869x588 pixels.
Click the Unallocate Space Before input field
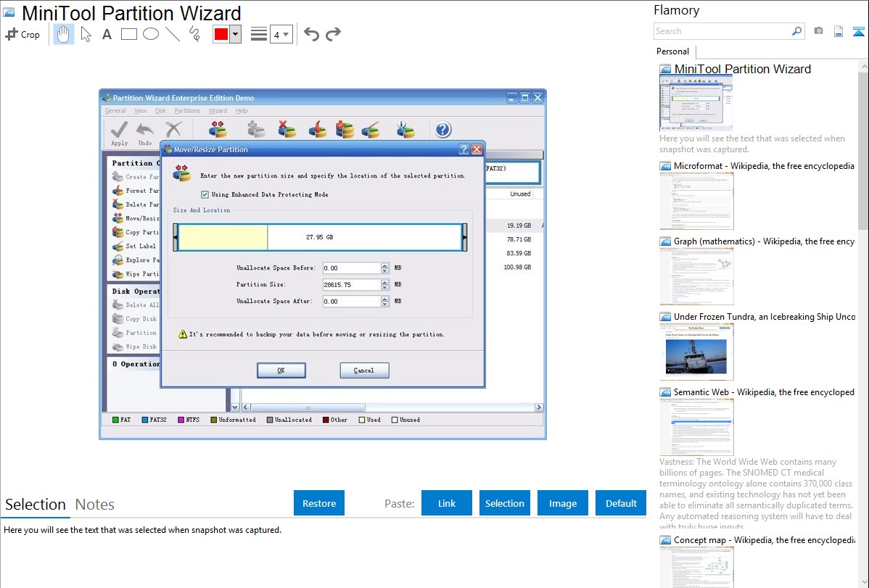pos(351,268)
